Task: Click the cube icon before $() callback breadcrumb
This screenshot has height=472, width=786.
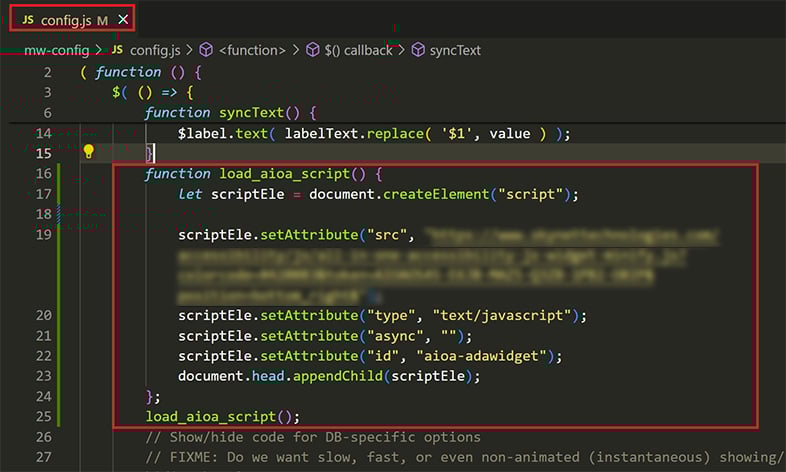Action: click(312, 50)
